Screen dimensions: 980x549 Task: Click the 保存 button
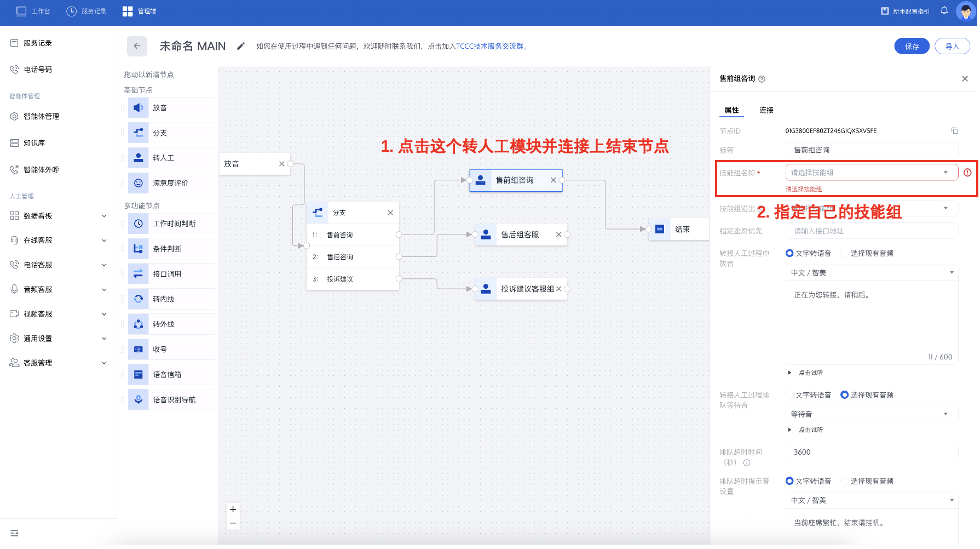(x=911, y=47)
